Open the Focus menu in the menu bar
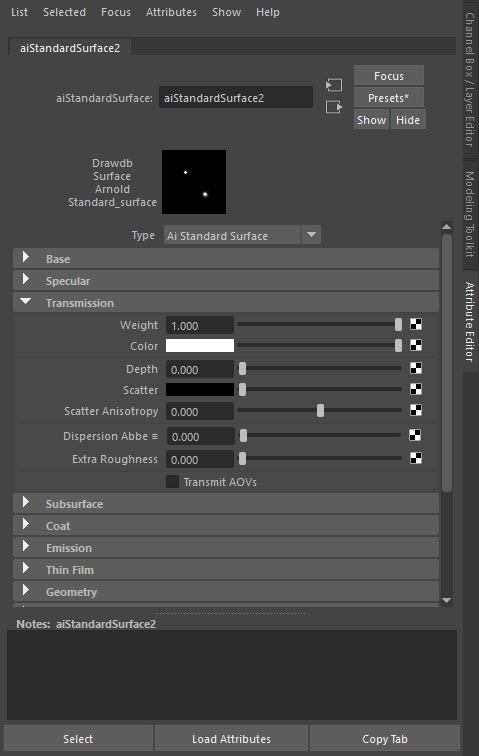The width and height of the screenshot is (479, 756). coord(116,12)
